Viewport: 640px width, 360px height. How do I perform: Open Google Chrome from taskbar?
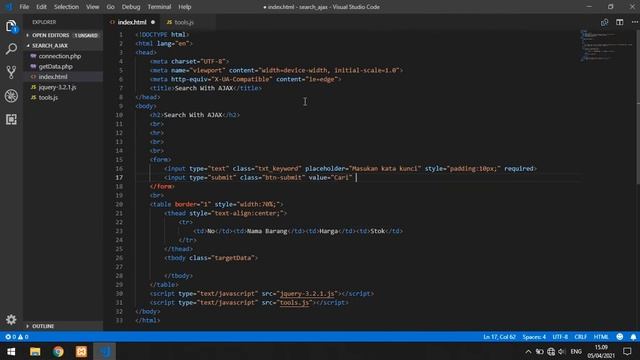point(58,351)
